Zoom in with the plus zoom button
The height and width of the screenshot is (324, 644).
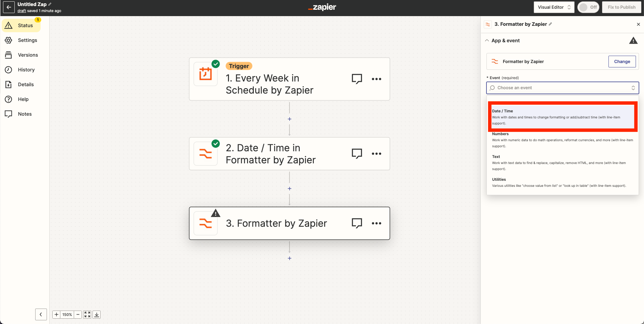[56, 314]
